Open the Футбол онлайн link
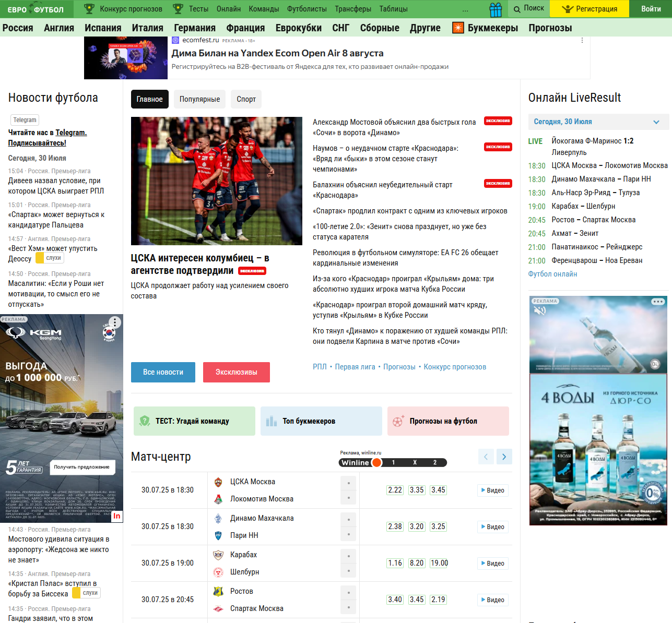The width and height of the screenshot is (672, 623). pyautogui.click(x=552, y=274)
